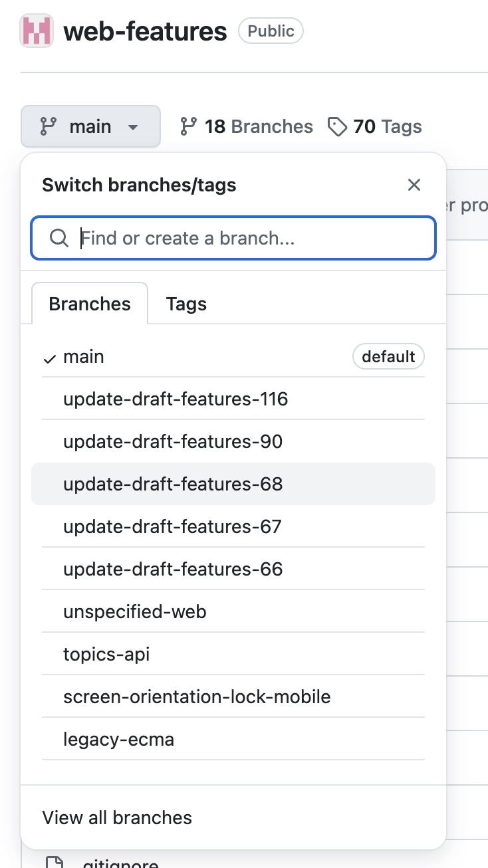This screenshot has width=488, height=868.
Task: Close the Switch branches/tags popup
Action: point(414,185)
